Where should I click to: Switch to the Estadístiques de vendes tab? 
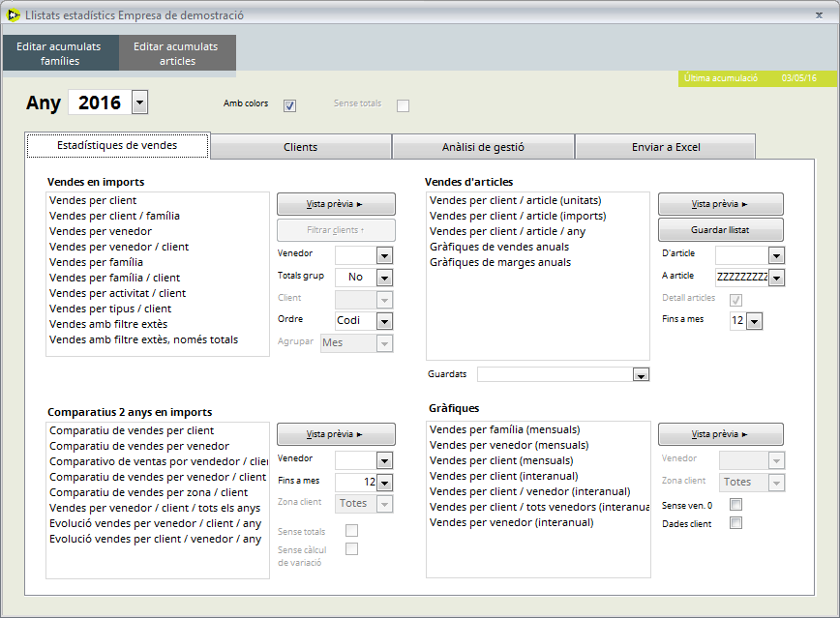click(x=117, y=146)
